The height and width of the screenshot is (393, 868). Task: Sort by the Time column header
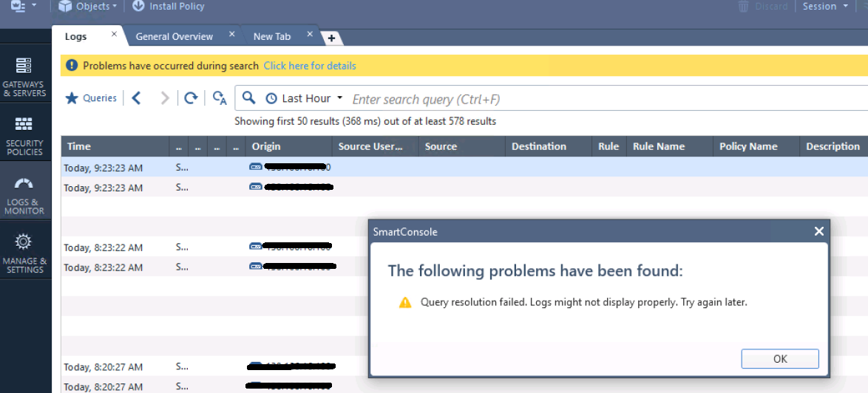coord(115,146)
